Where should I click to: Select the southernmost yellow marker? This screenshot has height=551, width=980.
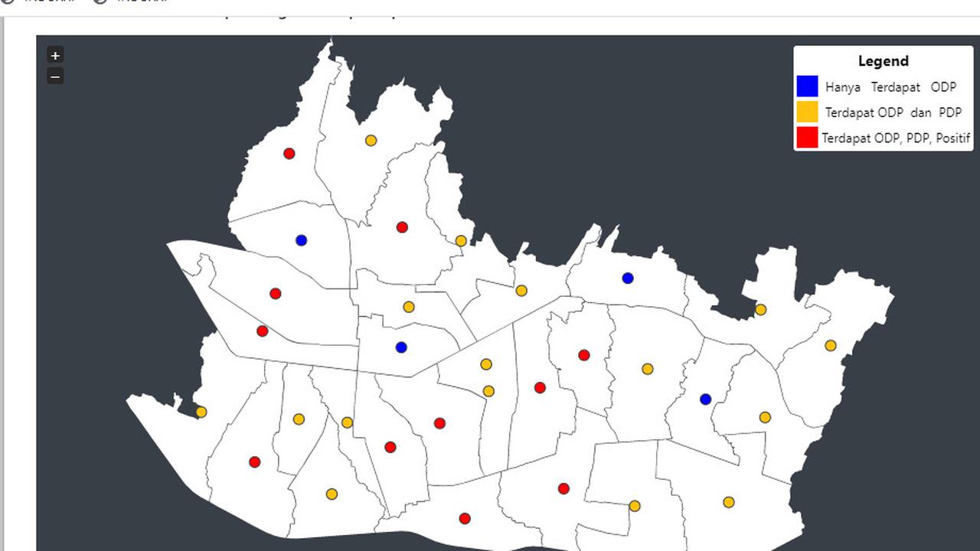click(635, 506)
